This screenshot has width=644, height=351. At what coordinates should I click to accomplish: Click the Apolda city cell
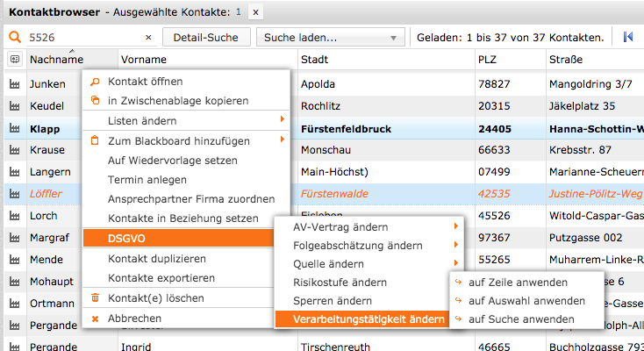[x=318, y=84]
